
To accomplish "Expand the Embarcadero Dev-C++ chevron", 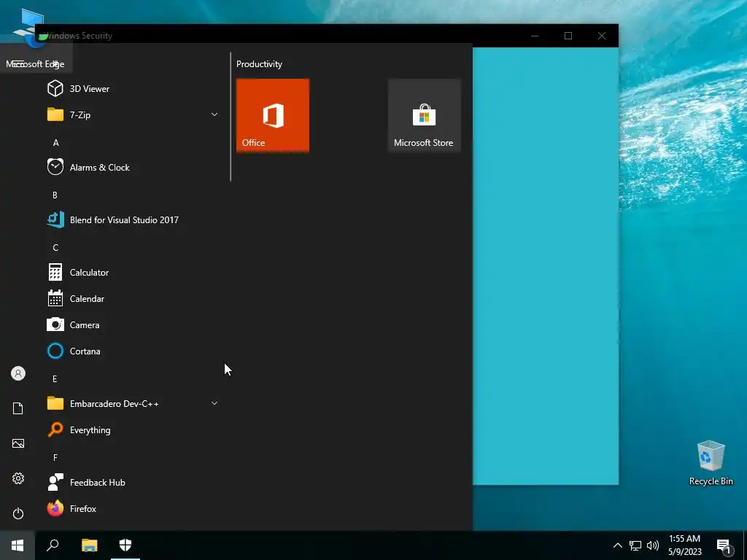I will pos(214,403).
